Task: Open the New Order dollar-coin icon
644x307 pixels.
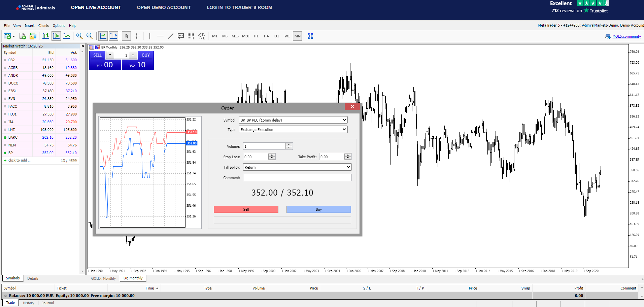Action: (x=33, y=36)
